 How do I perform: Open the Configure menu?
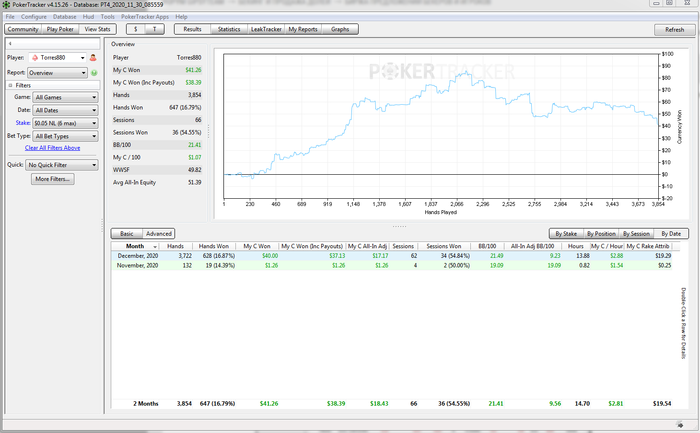point(33,17)
